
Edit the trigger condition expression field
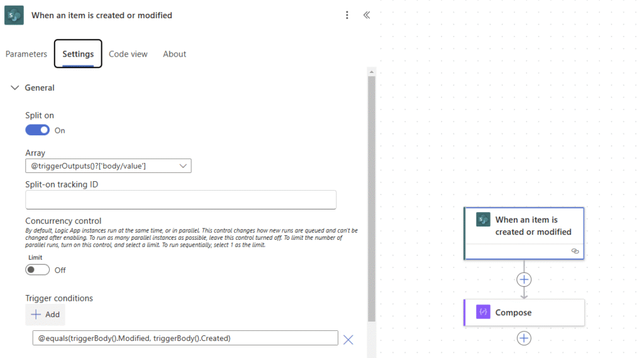(186, 338)
